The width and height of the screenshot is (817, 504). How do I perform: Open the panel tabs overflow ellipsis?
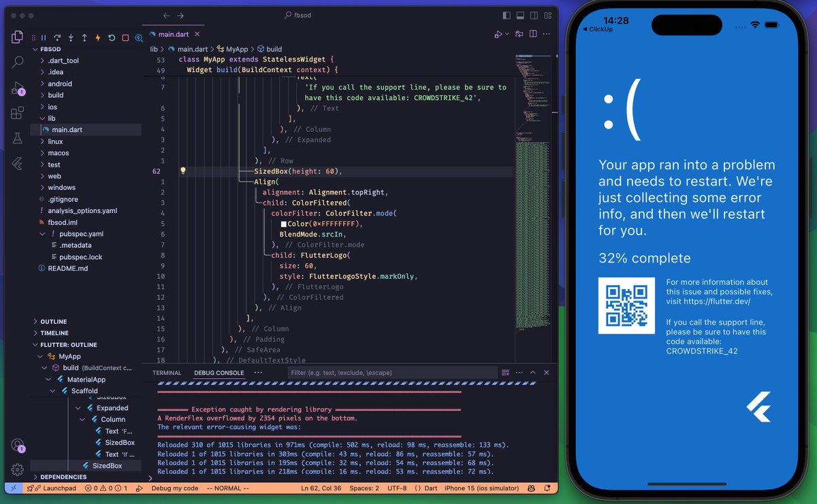[258, 373]
